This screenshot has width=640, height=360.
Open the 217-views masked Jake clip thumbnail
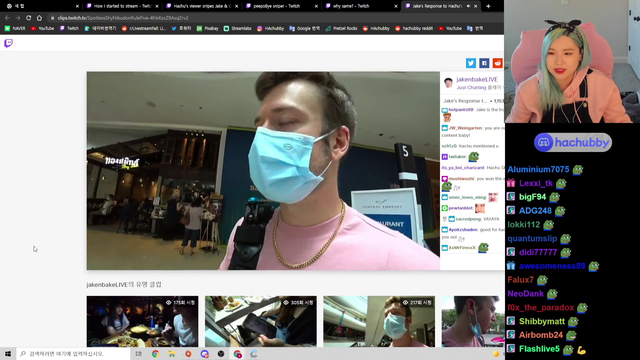click(x=379, y=321)
